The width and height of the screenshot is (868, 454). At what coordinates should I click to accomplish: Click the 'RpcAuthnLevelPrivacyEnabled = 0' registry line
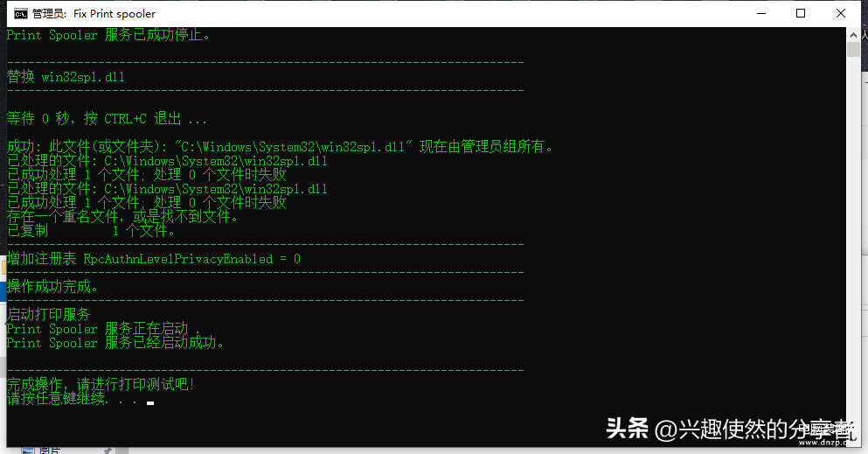[x=153, y=259]
